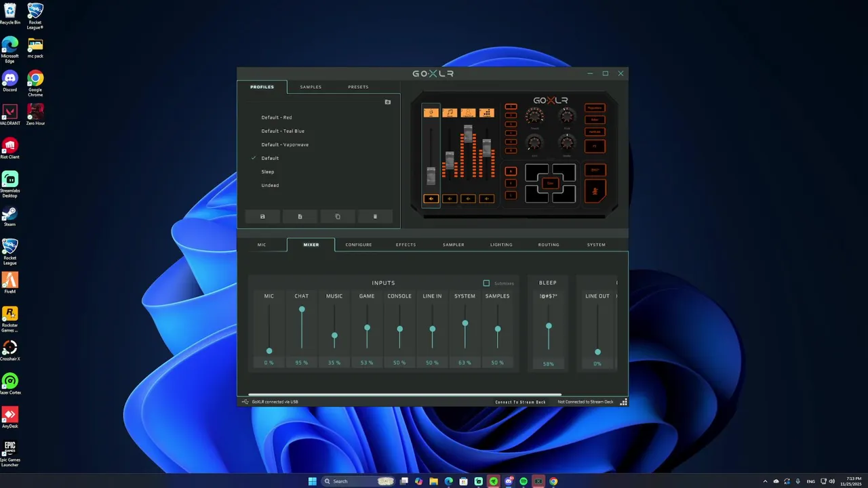Click the Reverb knob on the device

[534, 116]
